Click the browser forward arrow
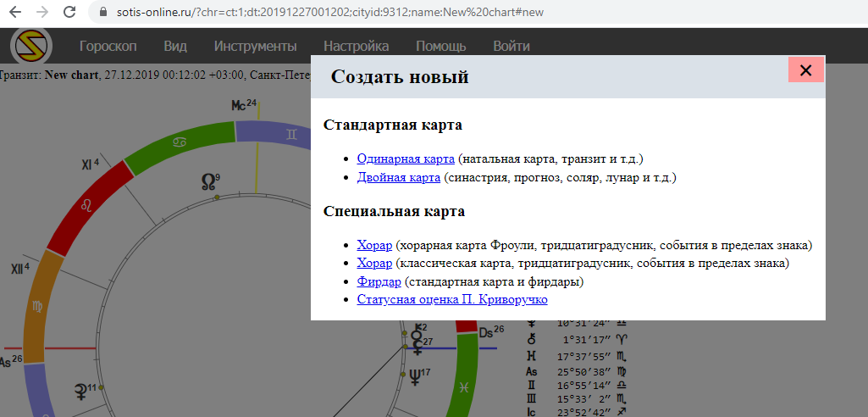Screen dimensions: 868x417 tap(42, 12)
